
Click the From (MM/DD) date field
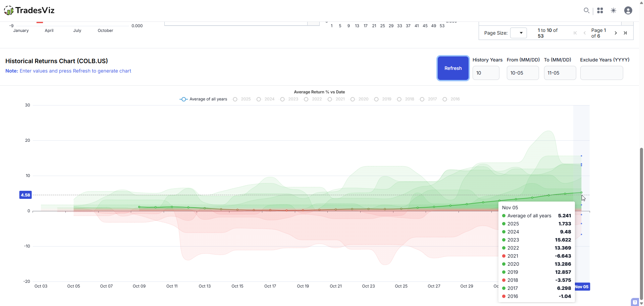[x=523, y=73]
